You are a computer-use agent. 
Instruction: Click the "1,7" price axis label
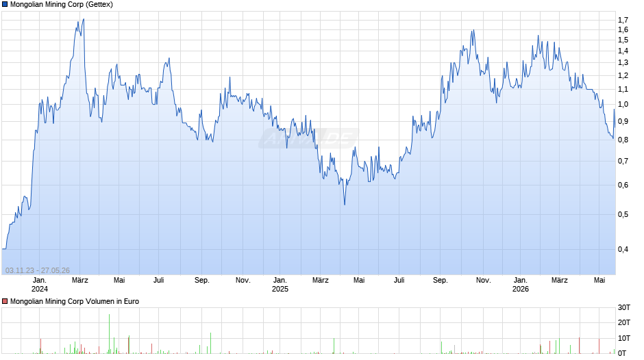(x=623, y=20)
